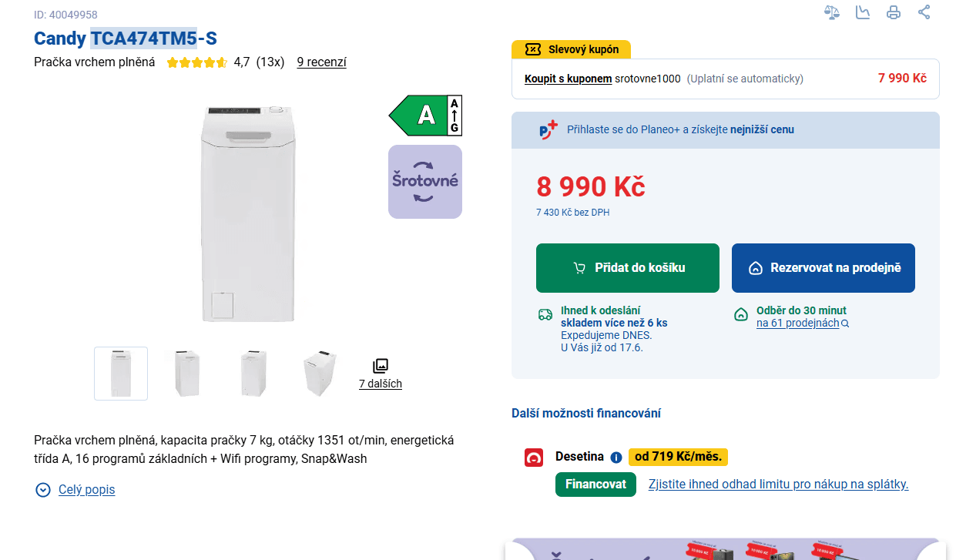956x560 pixels.
Task: Select the second washing machine thumbnail
Action: [186, 373]
